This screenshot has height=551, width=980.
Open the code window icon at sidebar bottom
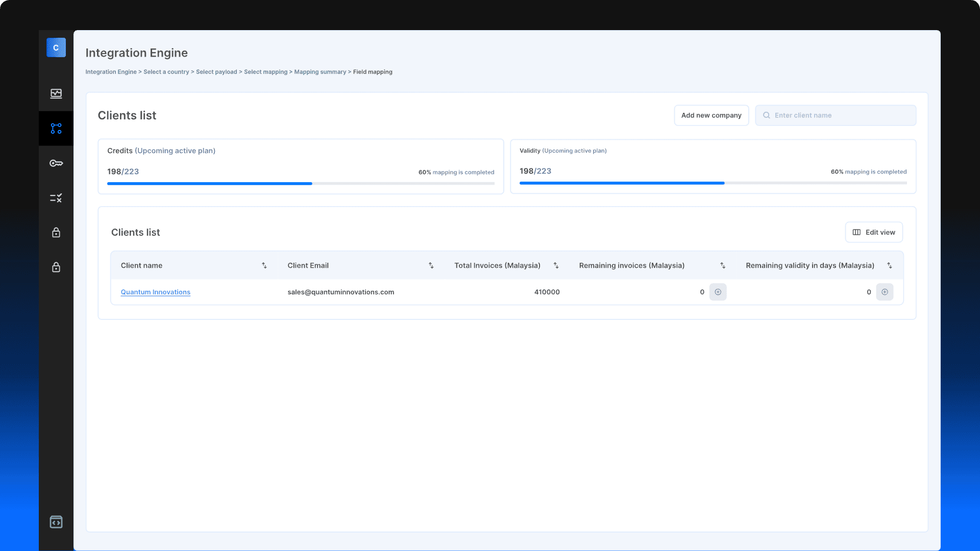tap(56, 522)
